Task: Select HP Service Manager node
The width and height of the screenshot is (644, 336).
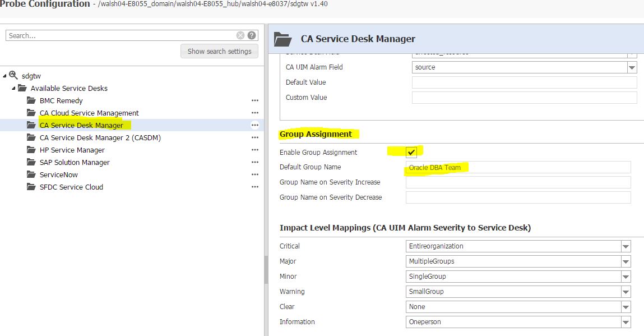Action: click(72, 150)
